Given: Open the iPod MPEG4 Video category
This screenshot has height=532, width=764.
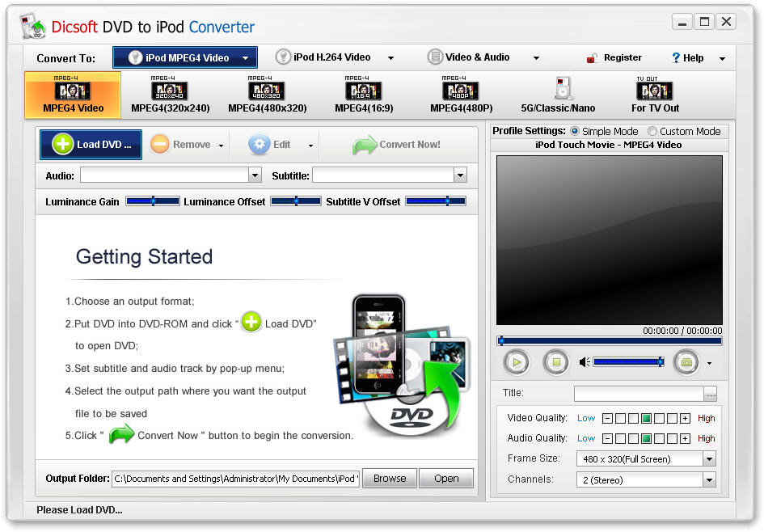Looking at the screenshot, I should coord(184,57).
